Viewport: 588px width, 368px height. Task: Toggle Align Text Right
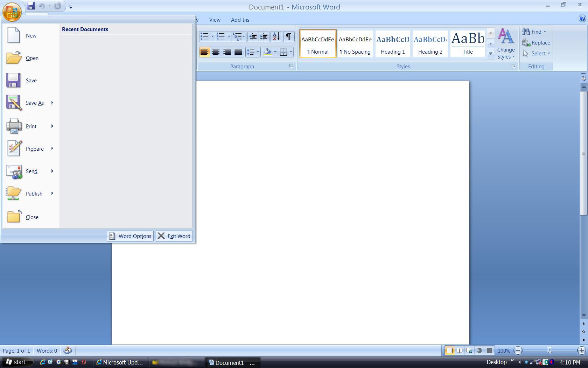[x=227, y=52]
